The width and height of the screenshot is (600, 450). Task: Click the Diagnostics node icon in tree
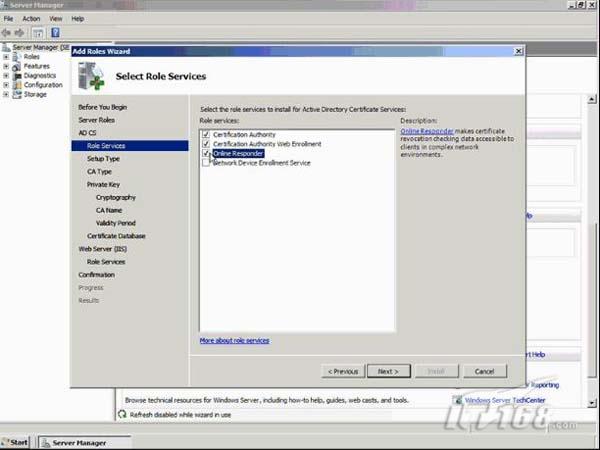point(17,75)
